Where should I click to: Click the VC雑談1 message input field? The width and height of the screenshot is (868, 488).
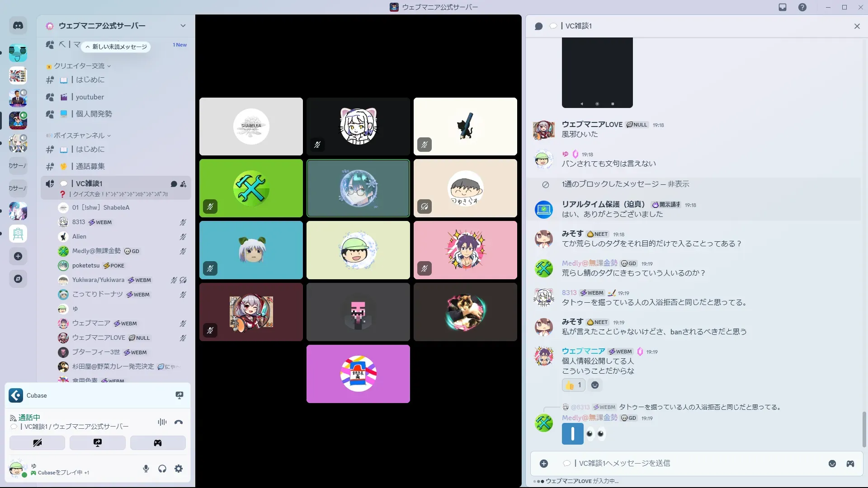coord(678,464)
